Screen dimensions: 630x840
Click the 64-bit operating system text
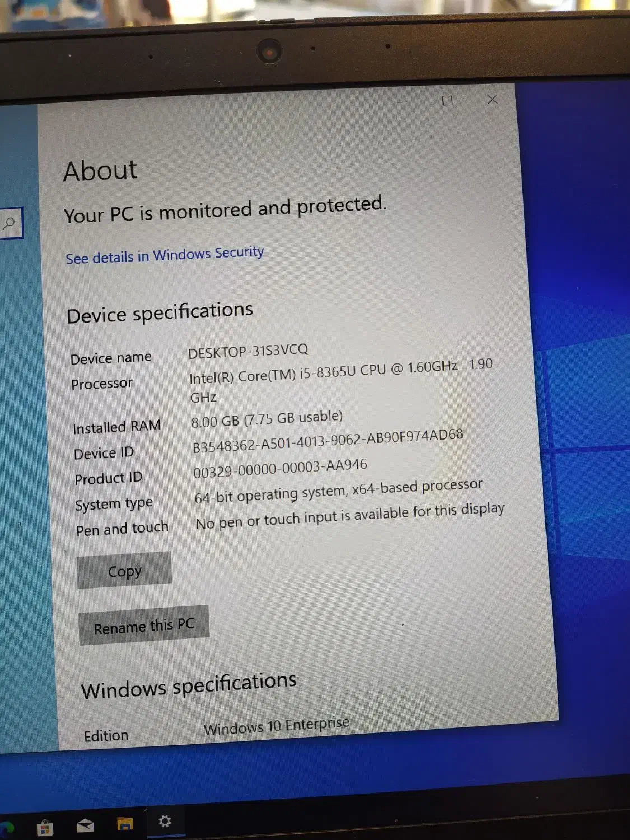click(338, 491)
